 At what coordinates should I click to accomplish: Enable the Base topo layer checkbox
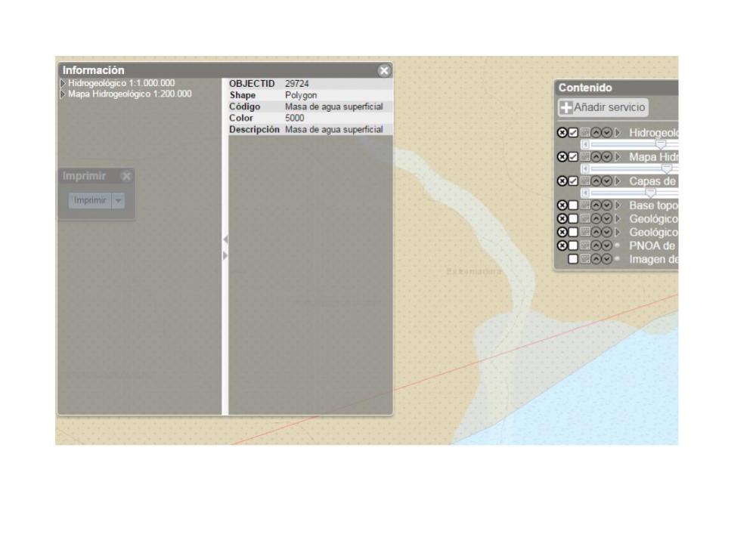[573, 205]
